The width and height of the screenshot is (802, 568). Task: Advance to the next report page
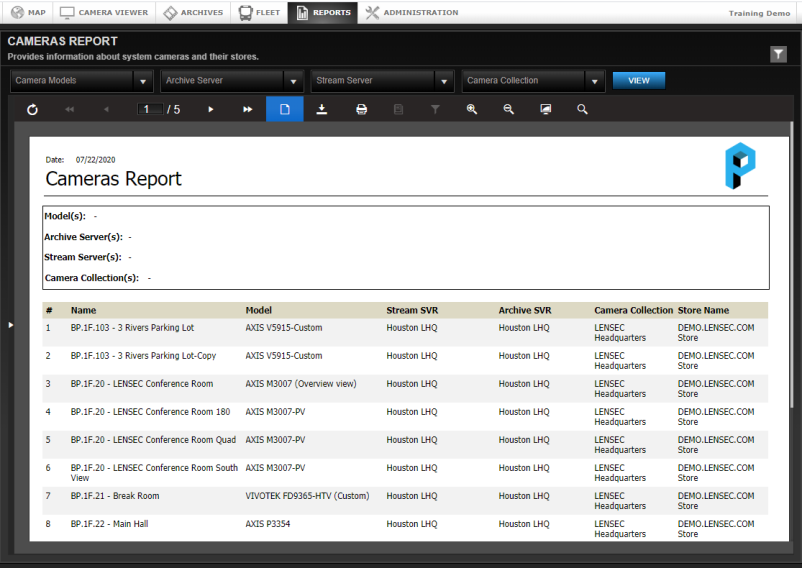point(211,109)
